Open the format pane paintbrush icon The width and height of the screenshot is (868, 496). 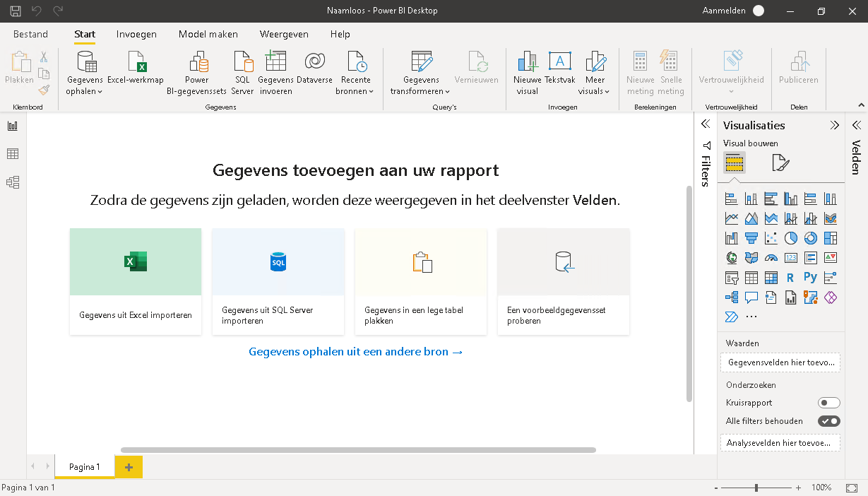780,163
